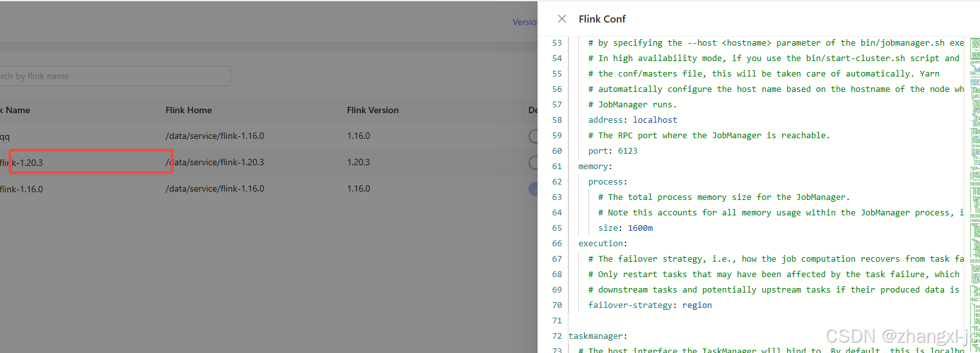Click the 'process:' key line
Screen dimensions: 980x353
[x=608, y=181]
